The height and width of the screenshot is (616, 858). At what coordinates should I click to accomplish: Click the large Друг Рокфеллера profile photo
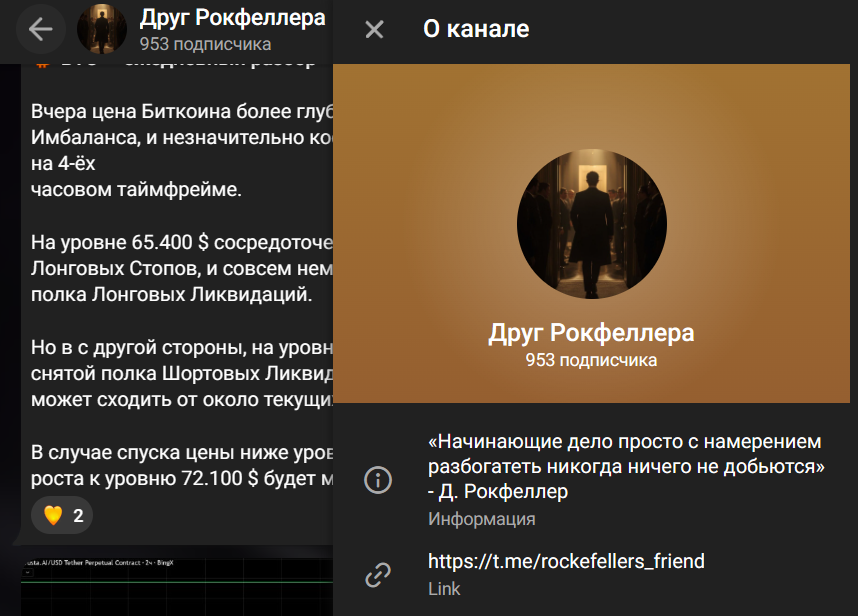590,224
